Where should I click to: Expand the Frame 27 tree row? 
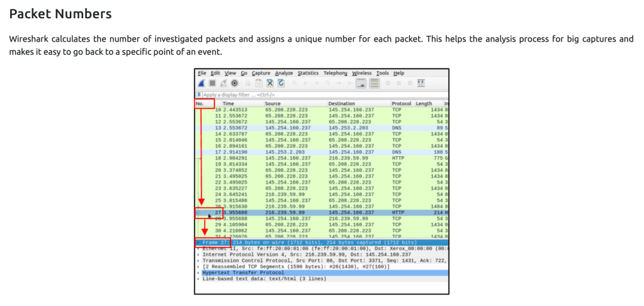[x=198, y=242]
